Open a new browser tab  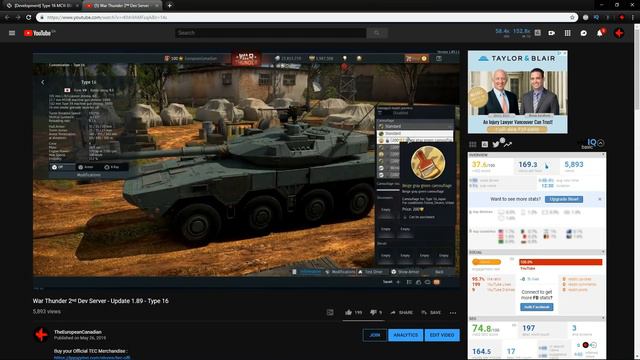point(169,6)
